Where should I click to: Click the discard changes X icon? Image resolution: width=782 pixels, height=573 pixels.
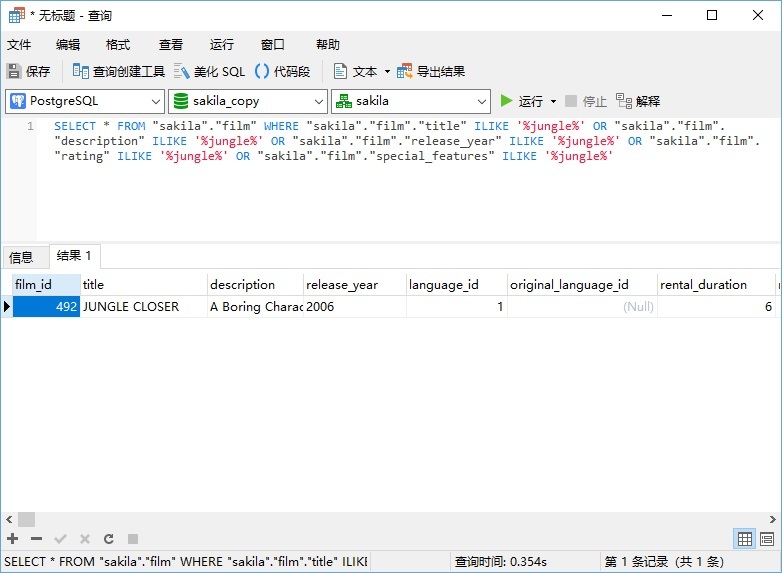point(85,539)
